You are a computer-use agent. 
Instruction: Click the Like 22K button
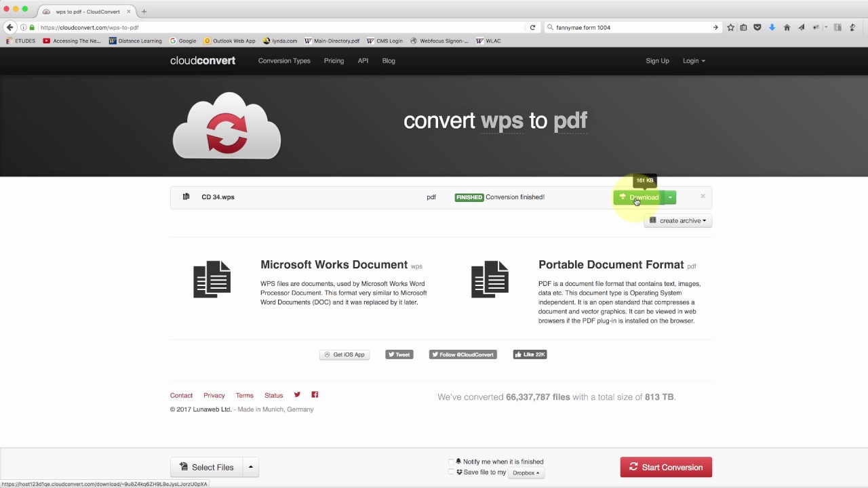[x=530, y=354]
